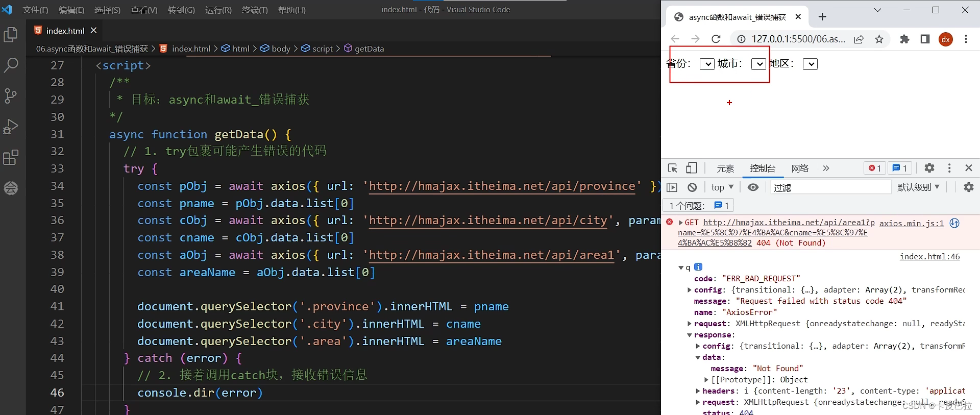Open the Extensions view
The height and width of the screenshot is (415, 980).
[11, 158]
